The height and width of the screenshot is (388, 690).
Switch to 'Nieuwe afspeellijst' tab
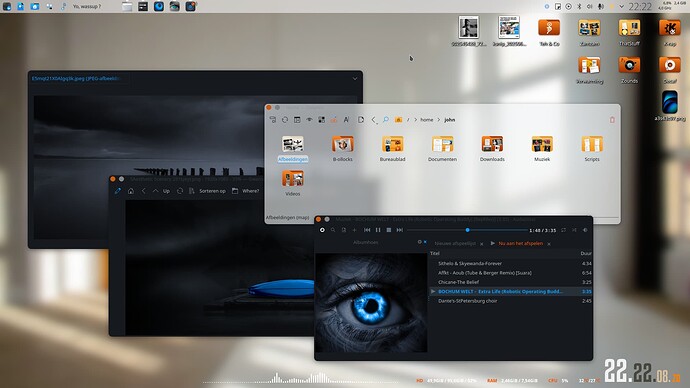tap(455, 243)
